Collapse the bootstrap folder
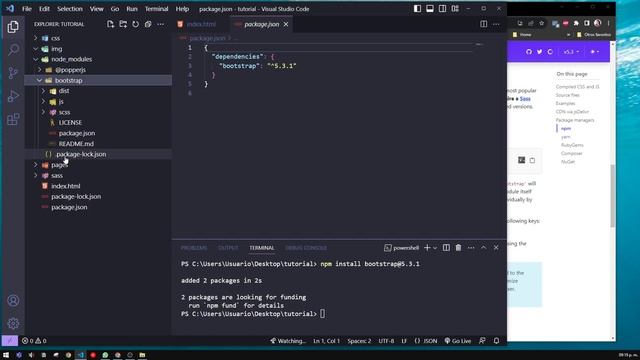 (39, 80)
